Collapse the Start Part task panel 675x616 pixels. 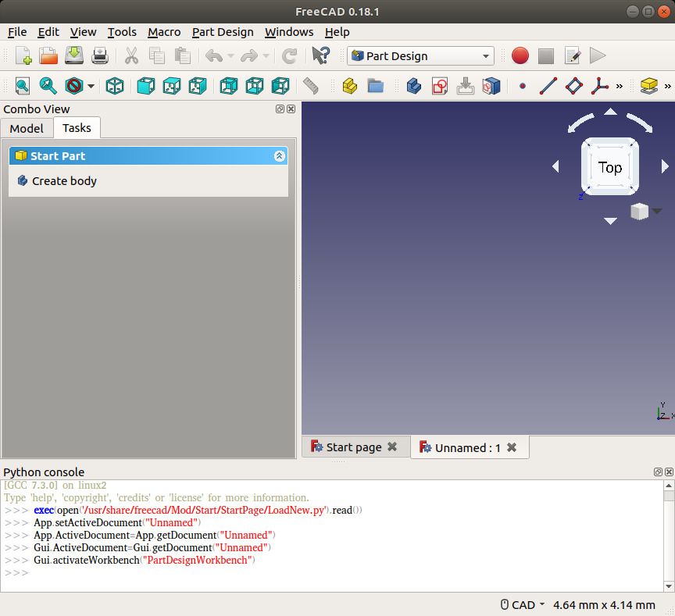279,156
